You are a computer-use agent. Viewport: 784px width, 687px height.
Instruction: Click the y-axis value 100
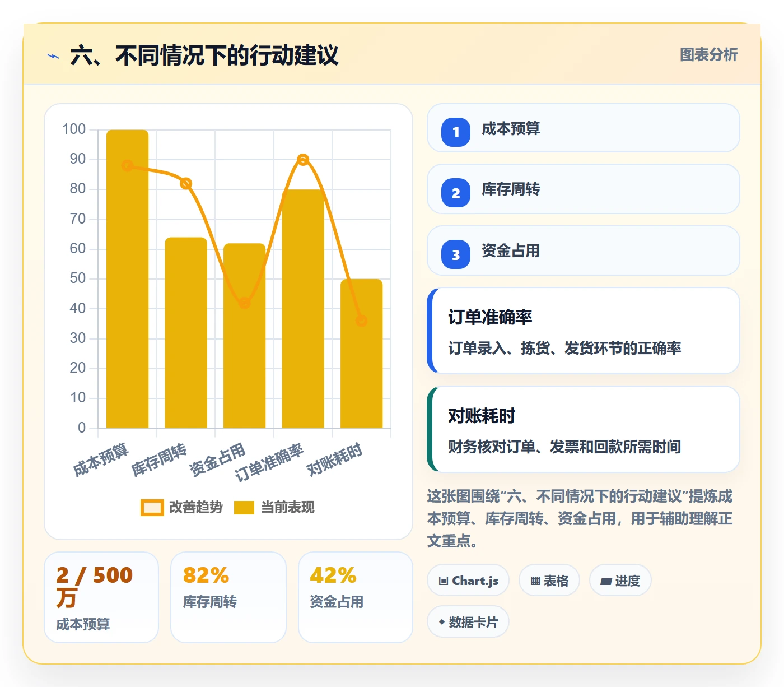click(x=74, y=129)
